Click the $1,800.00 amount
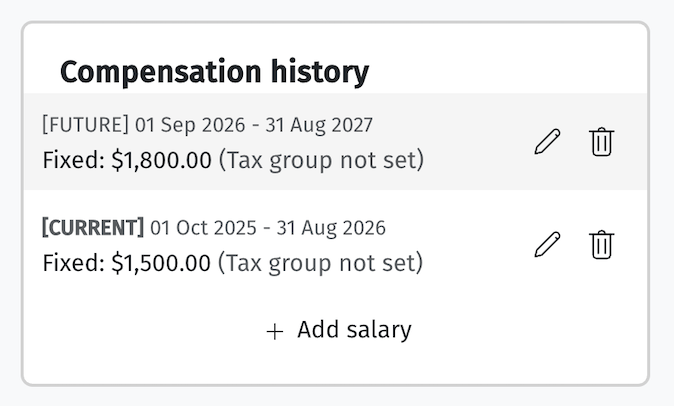Screen dimensions: 674x406 coord(161,160)
